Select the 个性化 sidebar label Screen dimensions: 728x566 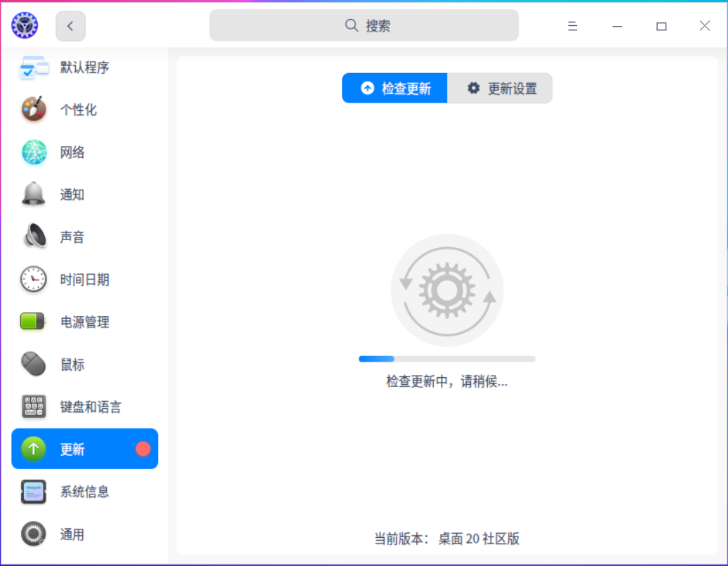[x=79, y=110]
